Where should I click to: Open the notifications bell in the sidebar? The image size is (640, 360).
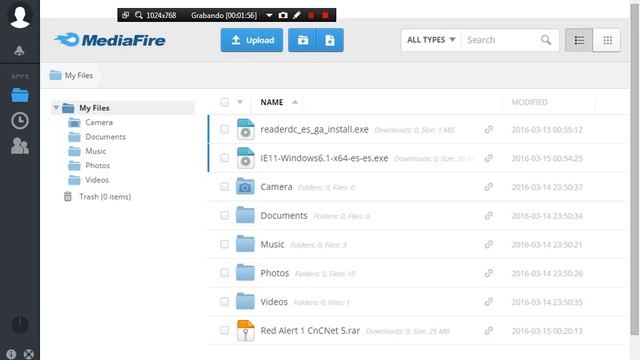[19, 51]
